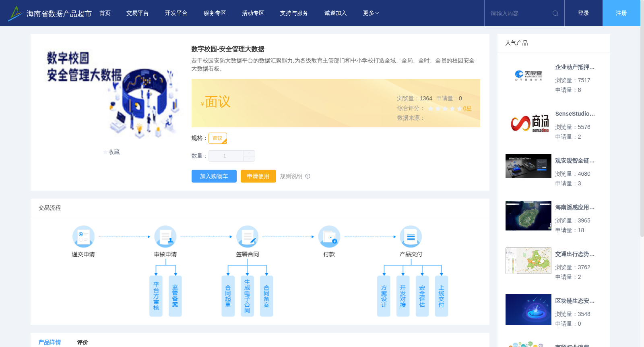Click the product title 数字校园-安全管理大数据
The height and width of the screenshot is (347, 644).
(228, 49)
